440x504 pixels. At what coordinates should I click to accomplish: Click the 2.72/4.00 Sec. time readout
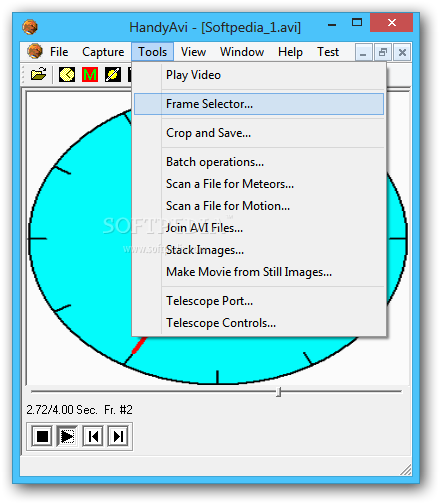(62, 410)
